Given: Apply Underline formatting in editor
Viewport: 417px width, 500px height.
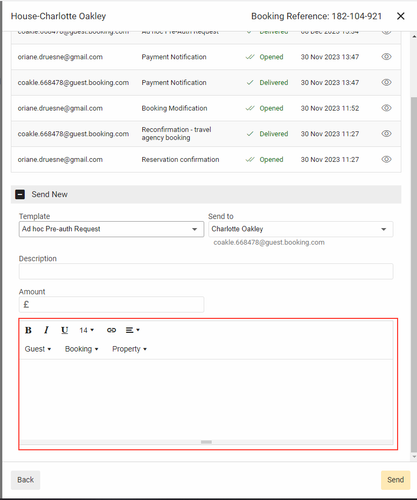Looking at the screenshot, I should click(x=65, y=330).
